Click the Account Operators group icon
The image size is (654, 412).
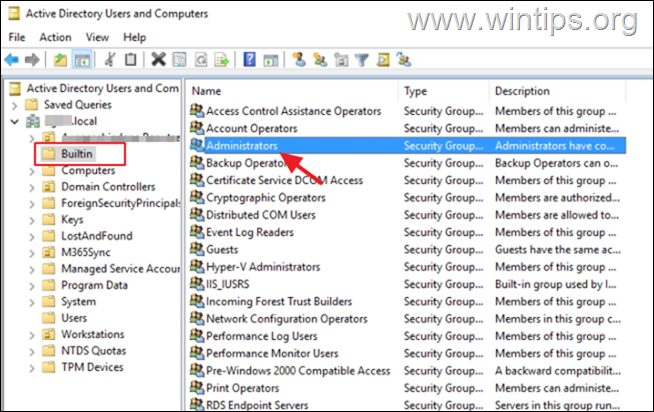click(197, 128)
